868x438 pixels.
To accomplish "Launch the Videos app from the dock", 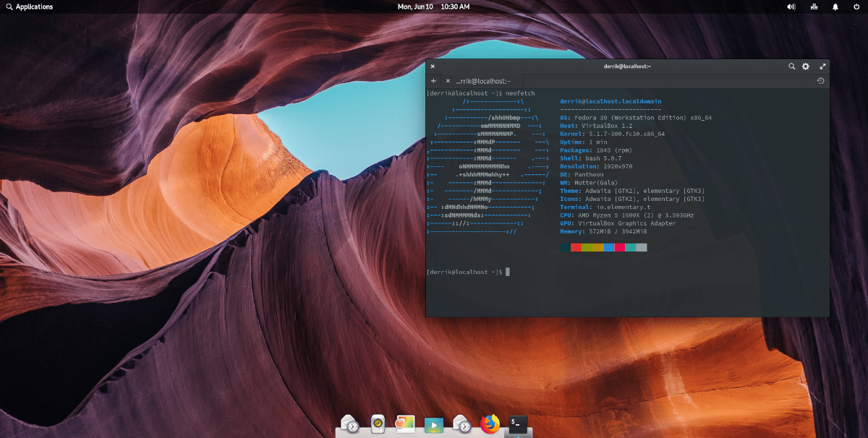I will [x=433, y=425].
